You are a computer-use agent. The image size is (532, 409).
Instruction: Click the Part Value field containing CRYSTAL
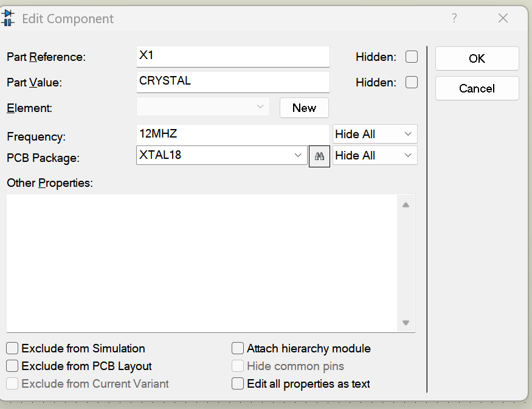[x=233, y=82]
